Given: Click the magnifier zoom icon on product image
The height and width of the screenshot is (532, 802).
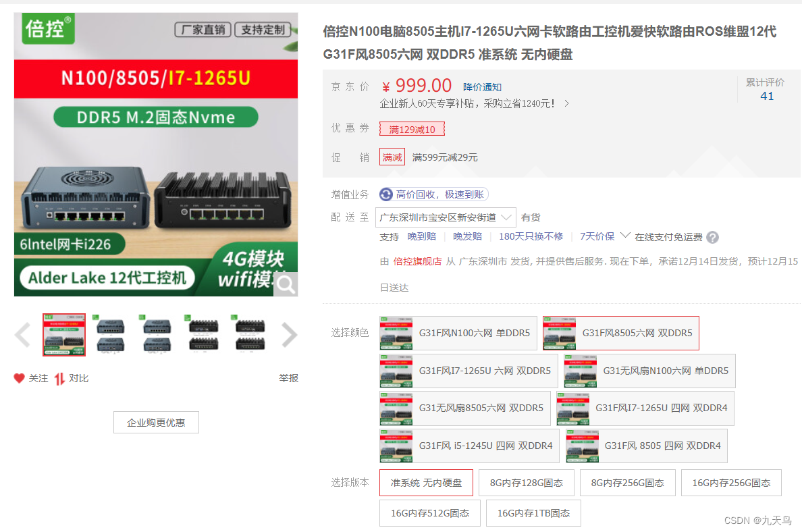Looking at the screenshot, I should click(286, 284).
